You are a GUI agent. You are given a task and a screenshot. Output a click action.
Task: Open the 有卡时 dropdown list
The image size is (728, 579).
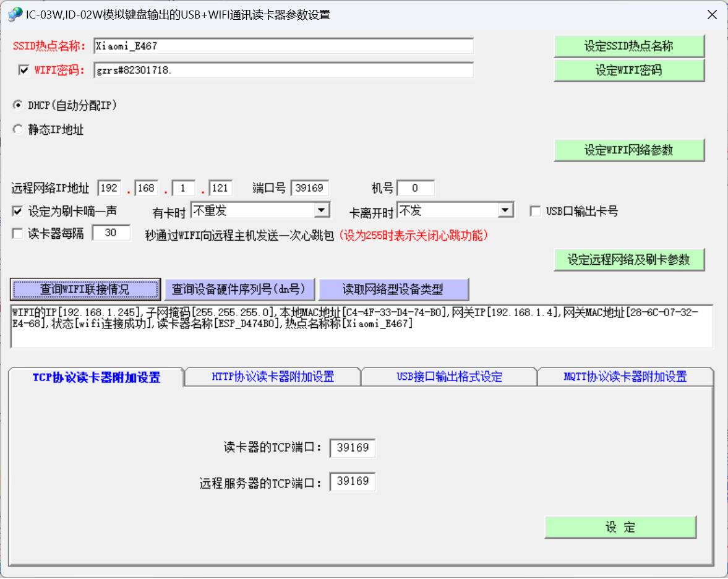pyautogui.click(x=322, y=211)
